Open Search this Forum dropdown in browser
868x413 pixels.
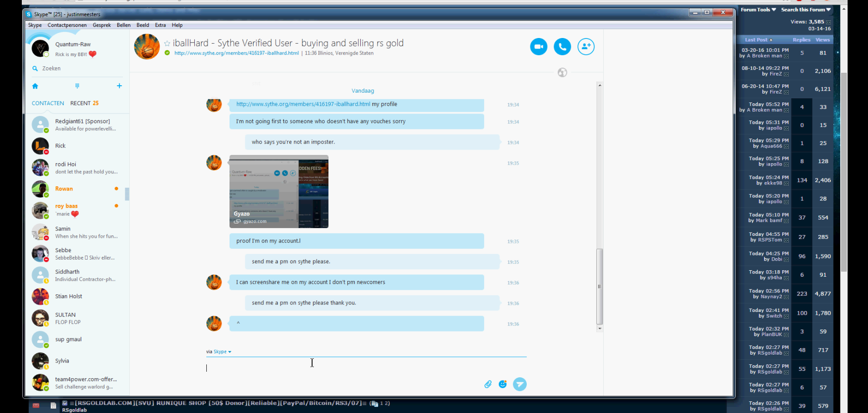pos(806,10)
